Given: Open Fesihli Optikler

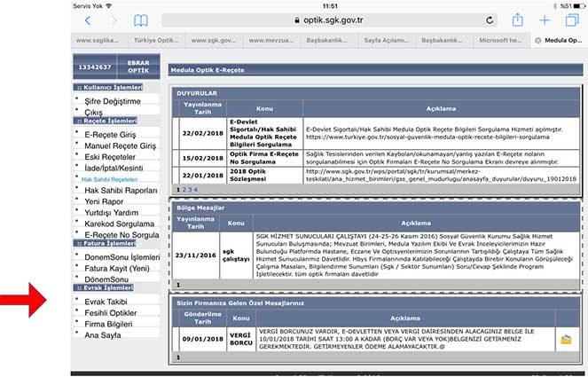Looking at the screenshot, I should (111, 313).
